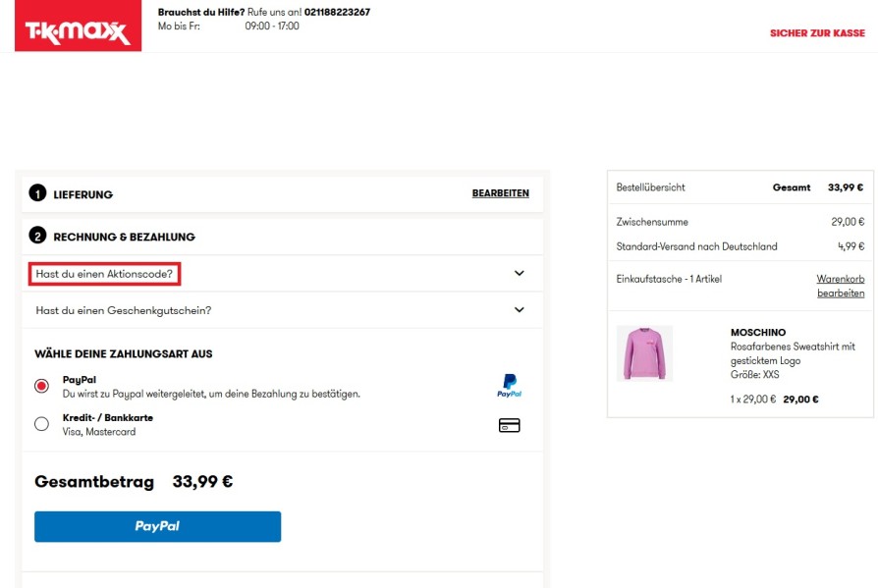Click the TK Maxx logo
Viewport: 878px width, 588px height.
click(77, 31)
